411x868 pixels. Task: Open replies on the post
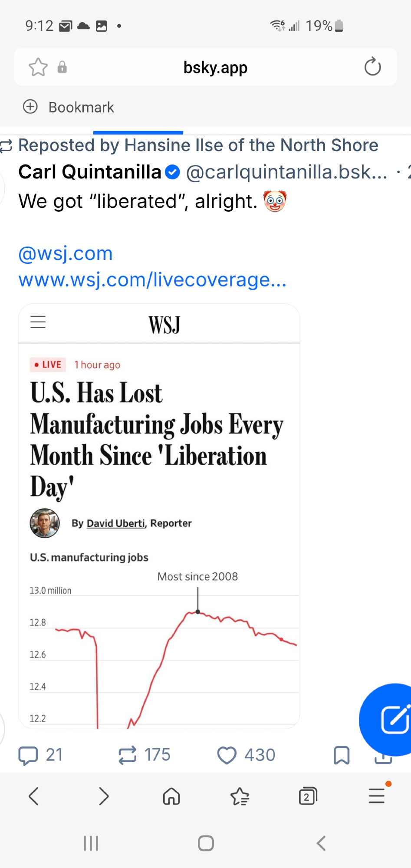[40, 755]
